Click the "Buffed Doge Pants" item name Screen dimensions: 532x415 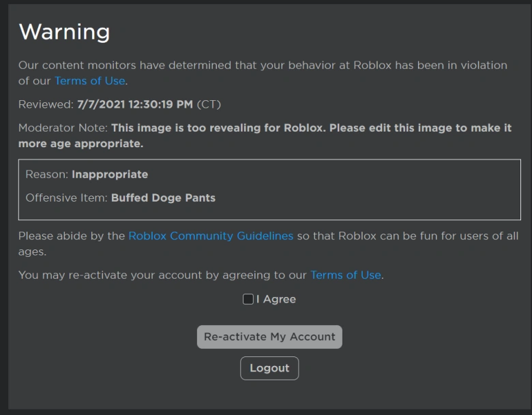[163, 198]
